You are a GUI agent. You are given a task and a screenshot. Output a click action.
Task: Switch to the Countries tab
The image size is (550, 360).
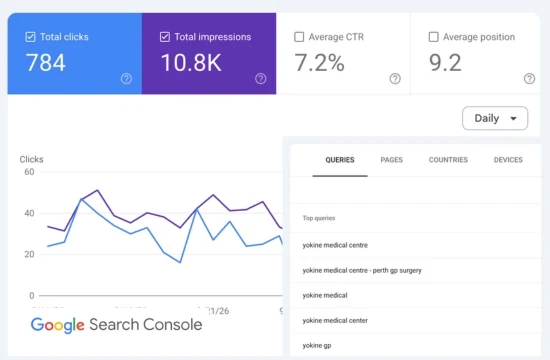448,160
